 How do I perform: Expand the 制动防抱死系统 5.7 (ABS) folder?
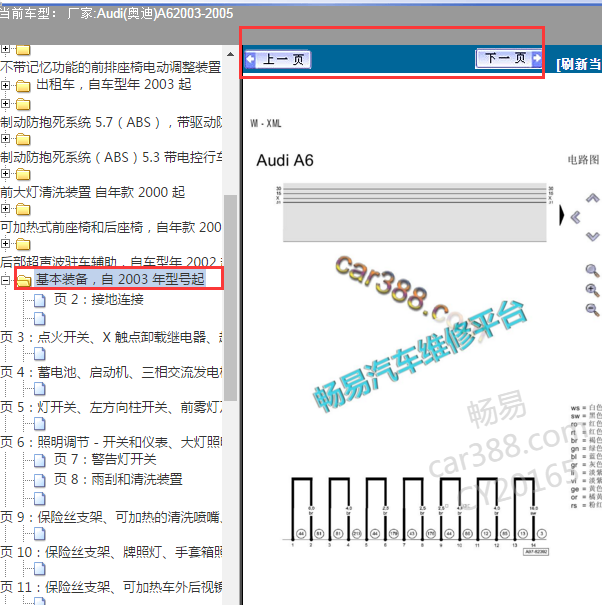(5, 103)
